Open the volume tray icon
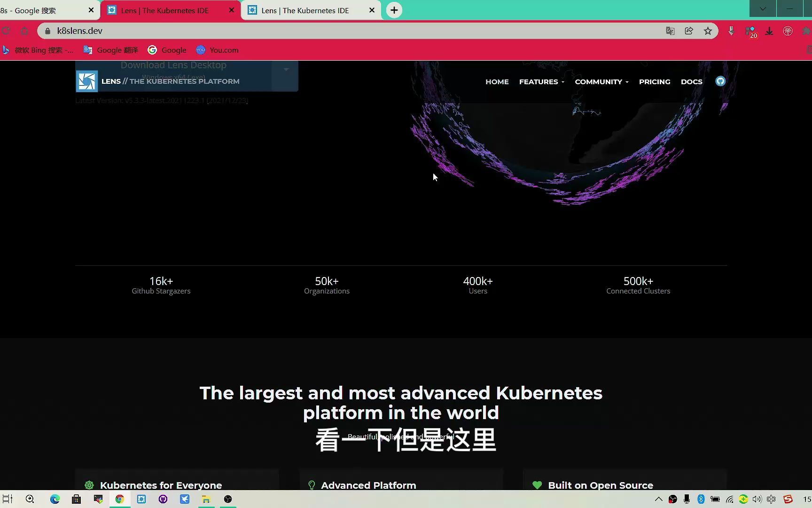This screenshot has width=812, height=508. click(x=757, y=499)
